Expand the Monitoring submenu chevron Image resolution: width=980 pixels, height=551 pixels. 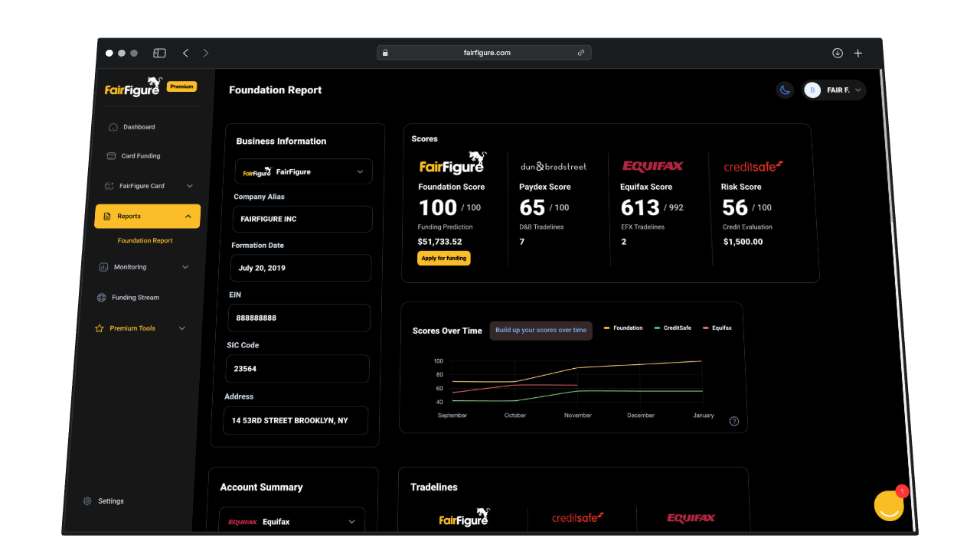[x=185, y=267]
